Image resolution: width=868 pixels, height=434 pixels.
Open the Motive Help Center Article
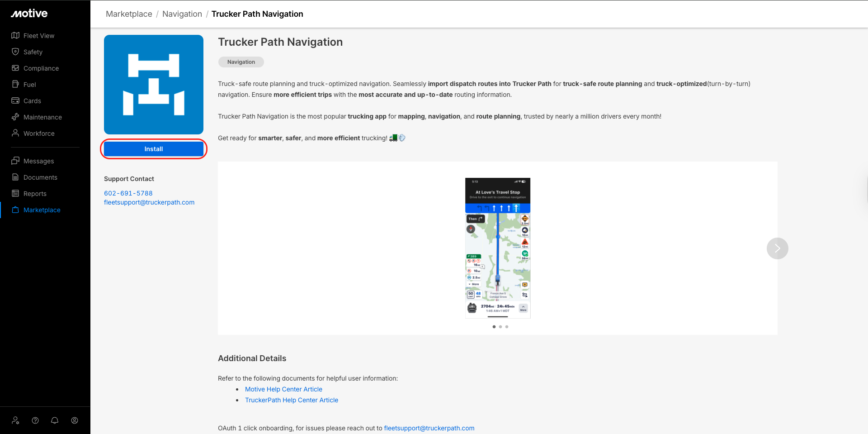coord(283,389)
